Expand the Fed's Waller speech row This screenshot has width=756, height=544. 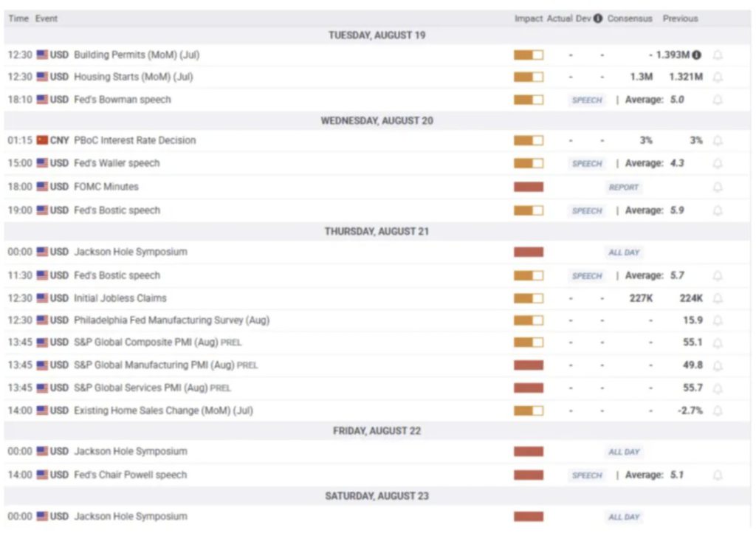[117, 163]
